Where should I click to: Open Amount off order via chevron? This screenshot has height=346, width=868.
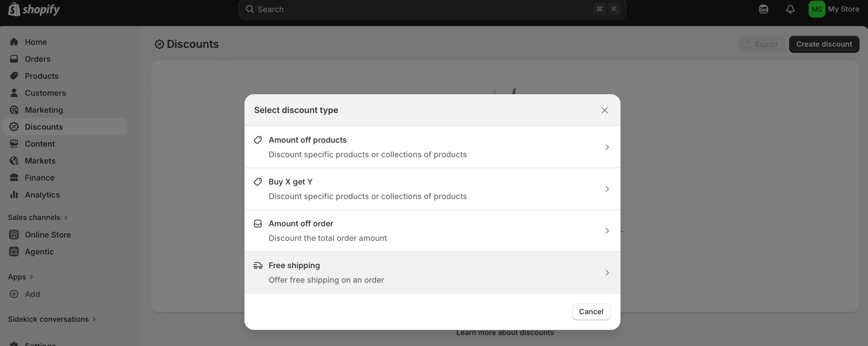point(607,231)
